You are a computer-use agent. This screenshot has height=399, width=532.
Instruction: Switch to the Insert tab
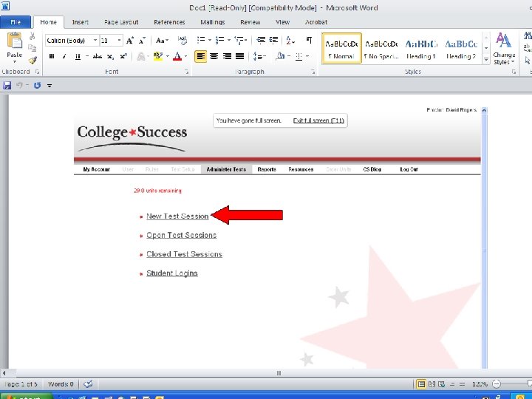pos(80,22)
